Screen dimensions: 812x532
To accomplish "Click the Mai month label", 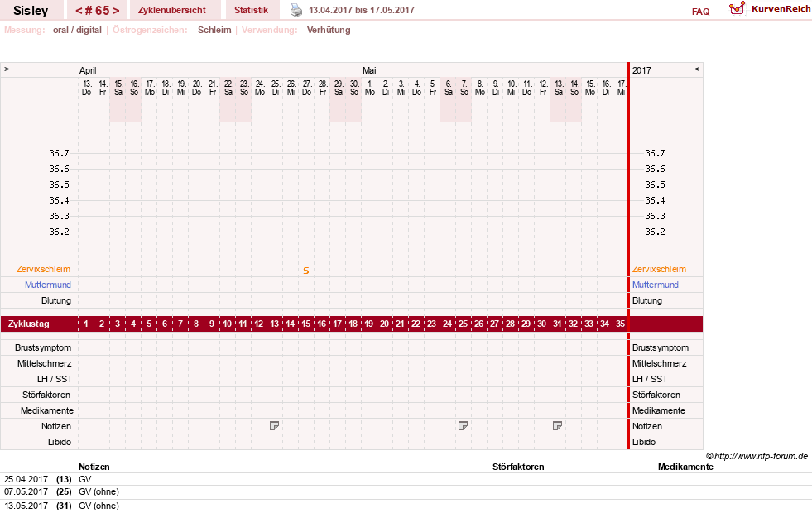I will pos(369,70).
